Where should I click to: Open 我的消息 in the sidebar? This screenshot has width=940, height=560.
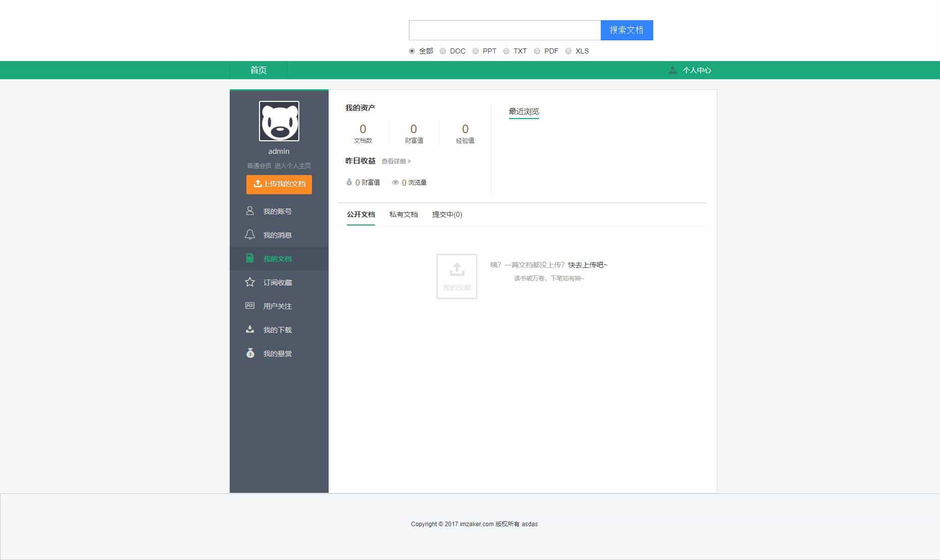pyautogui.click(x=279, y=235)
